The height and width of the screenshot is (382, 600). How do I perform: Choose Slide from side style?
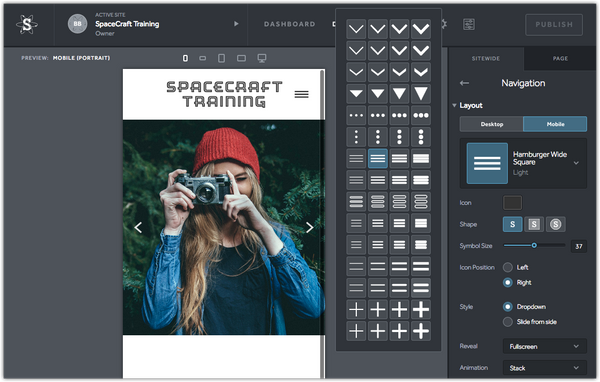click(508, 322)
